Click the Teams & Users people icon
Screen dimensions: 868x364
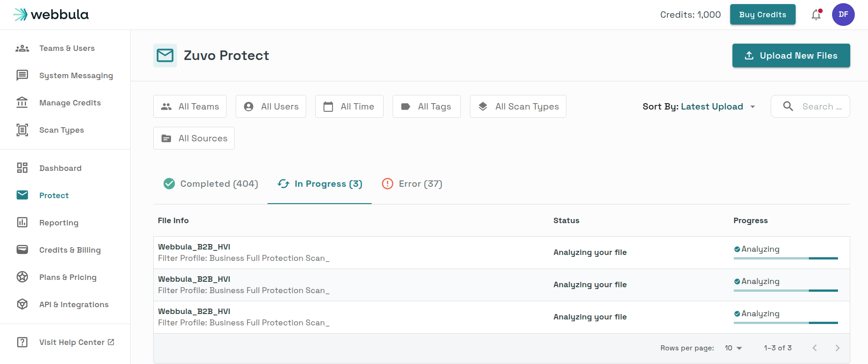tap(22, 48)
